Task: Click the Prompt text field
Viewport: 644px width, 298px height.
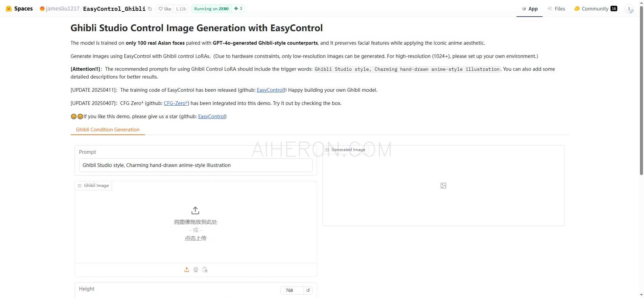Action: [x=195, y=165]
